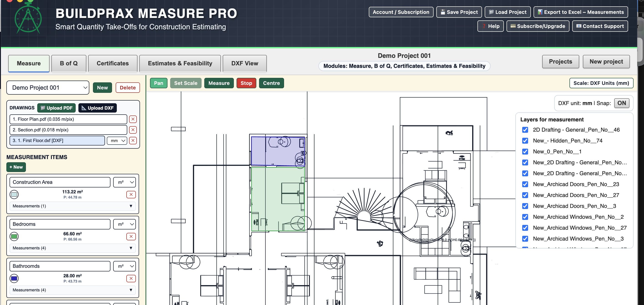Delete the Bedrooms measurement item
Screen dimensions: 644x305
[x=131, y=236]
